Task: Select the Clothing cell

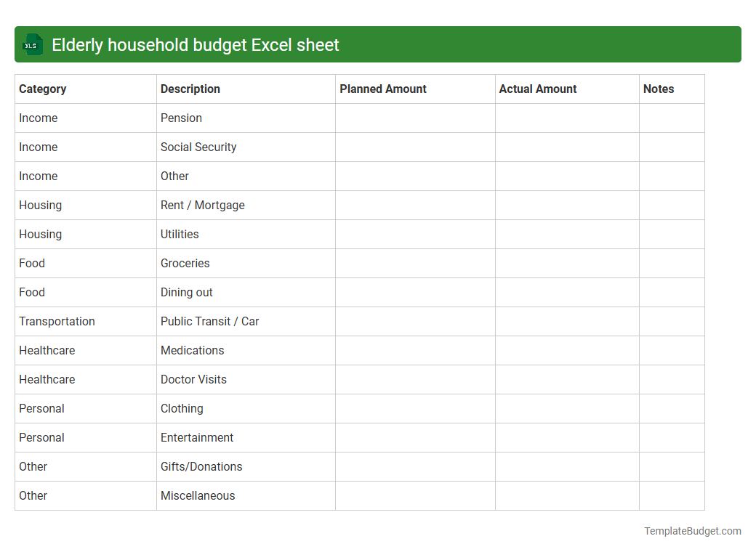Action: point(182,408)
